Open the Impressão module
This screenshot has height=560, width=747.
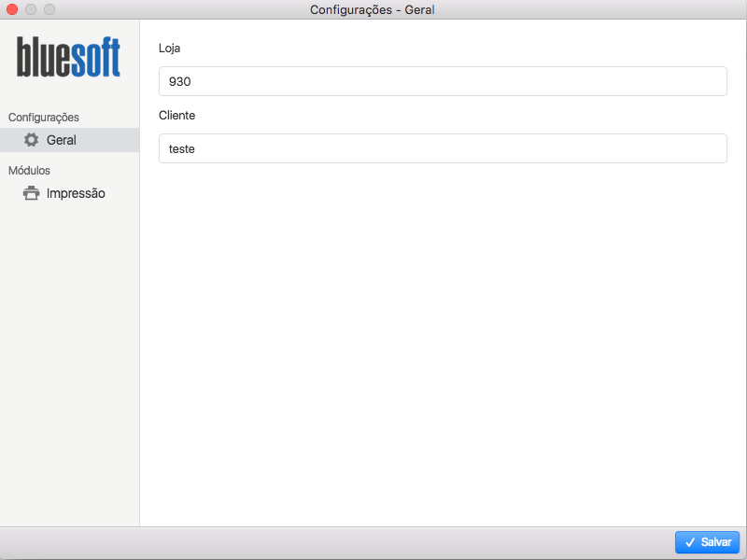(69, 193)
